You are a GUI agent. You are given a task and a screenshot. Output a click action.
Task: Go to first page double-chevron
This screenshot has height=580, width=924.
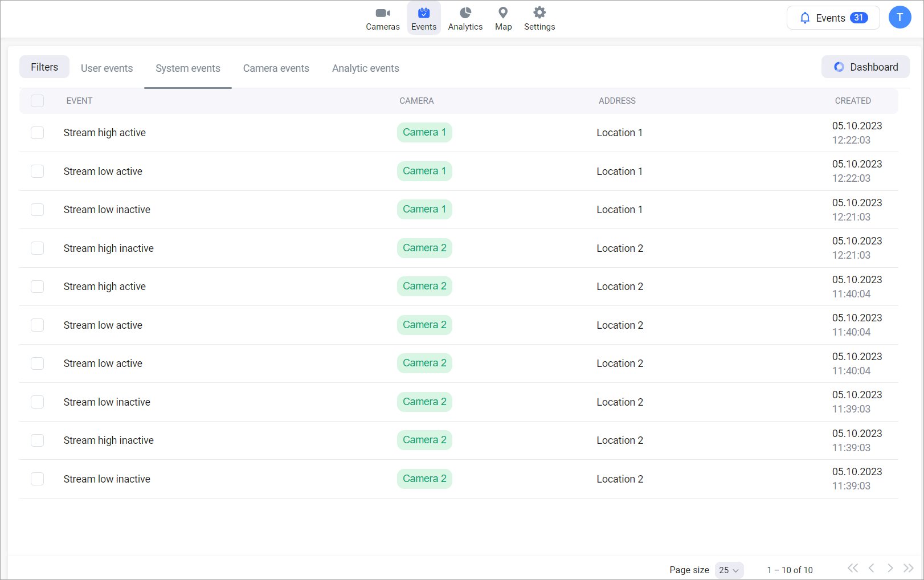tap(852, 568)
